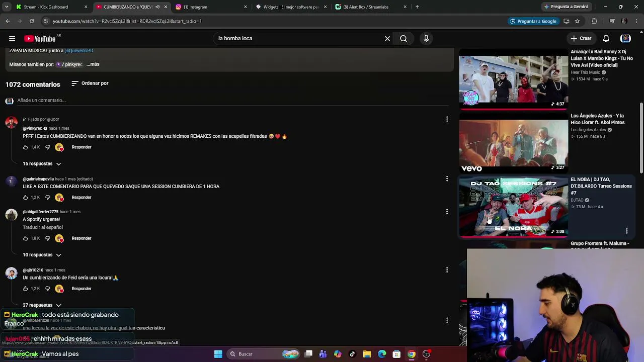Open DJ TAO Sessions #7 video thumbnail

click(x=513, y=207)
